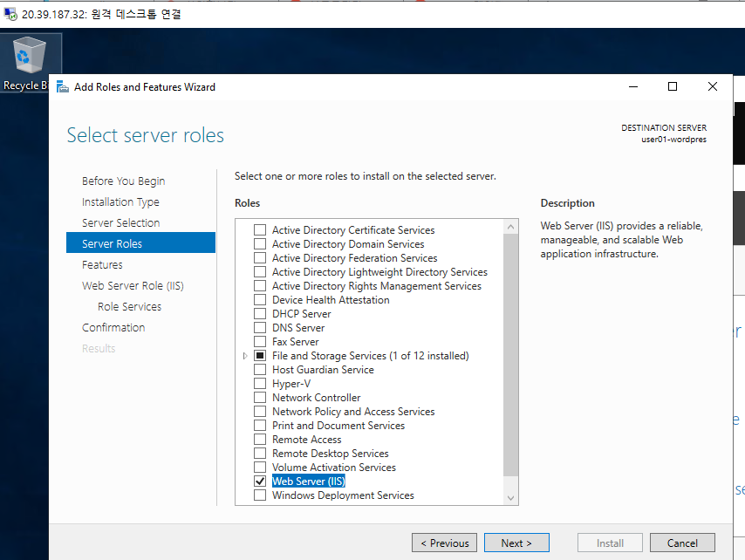Select the Hyper-V role label
Screen dimensions: 745x560
pos(291,383)
